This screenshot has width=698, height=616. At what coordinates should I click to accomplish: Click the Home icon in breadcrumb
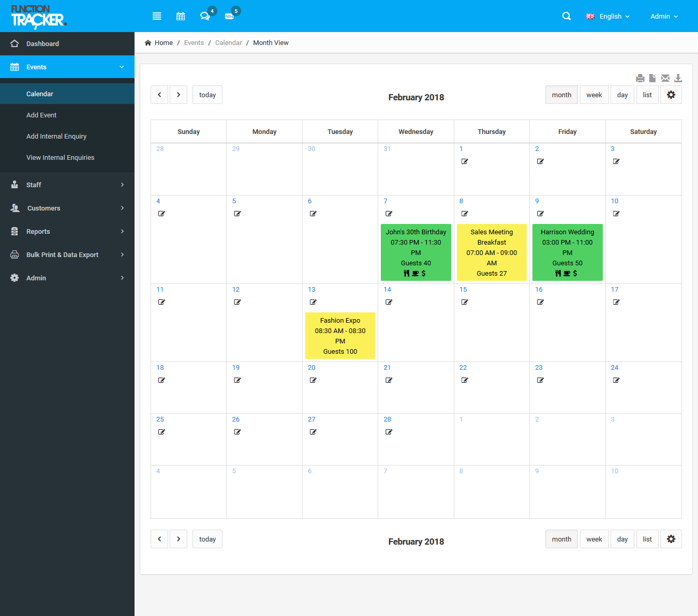click(x=148, y=43)
